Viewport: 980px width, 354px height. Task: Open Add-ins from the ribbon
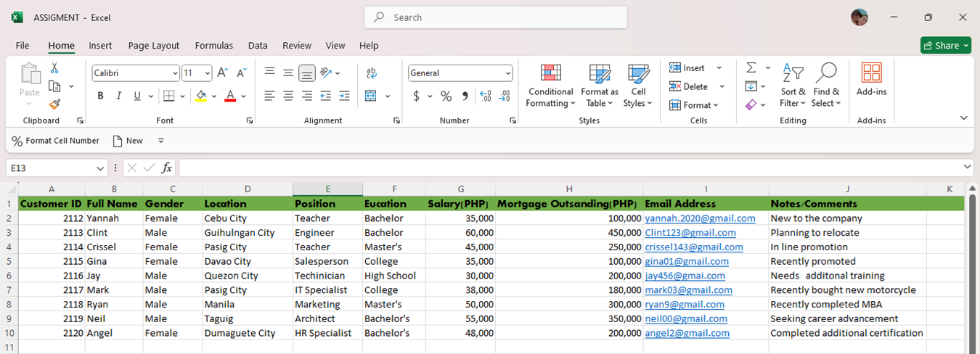871,80
